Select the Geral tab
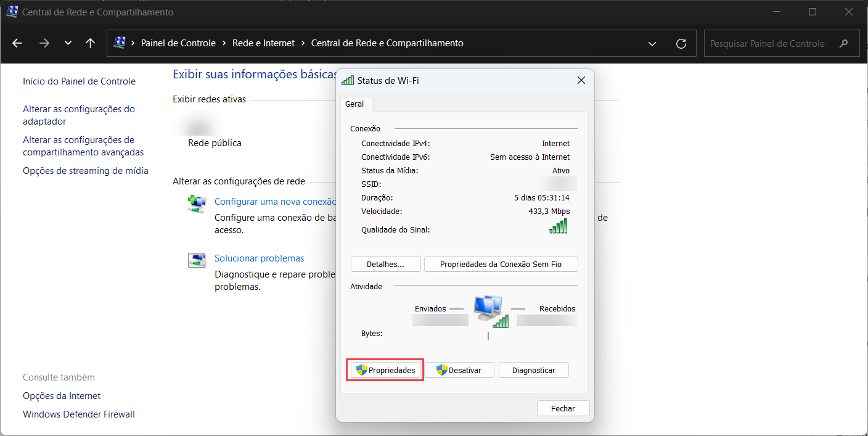Image resolution: width=868 pixels, height=436 pixels. coord(354,104)
